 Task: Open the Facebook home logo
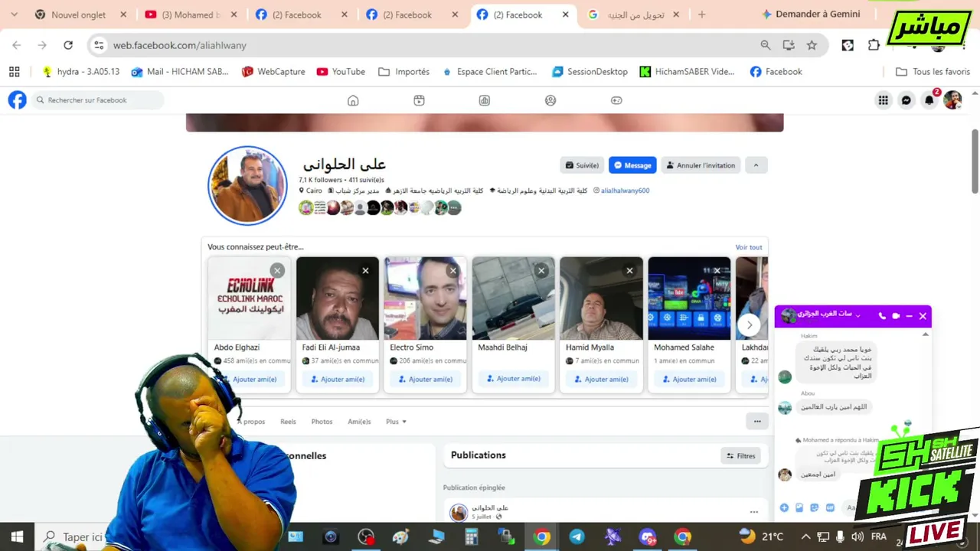[17, 100]
